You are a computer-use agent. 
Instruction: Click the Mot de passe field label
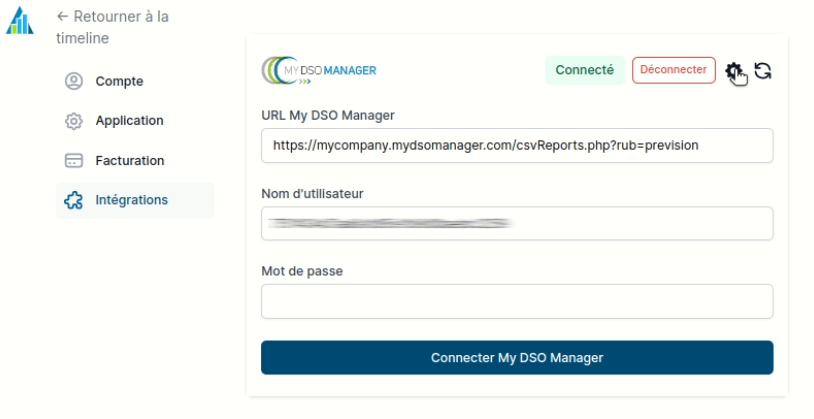[x=302, y=270]
